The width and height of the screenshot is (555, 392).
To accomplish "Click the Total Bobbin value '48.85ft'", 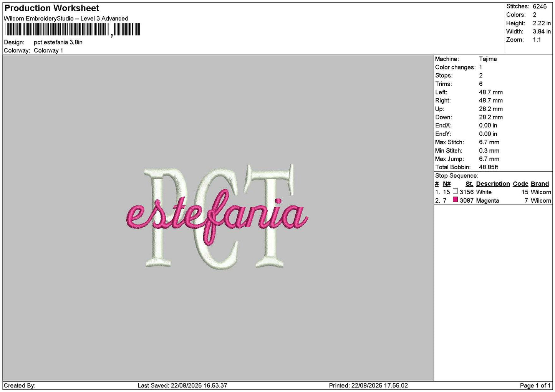I will pos(489,167).
